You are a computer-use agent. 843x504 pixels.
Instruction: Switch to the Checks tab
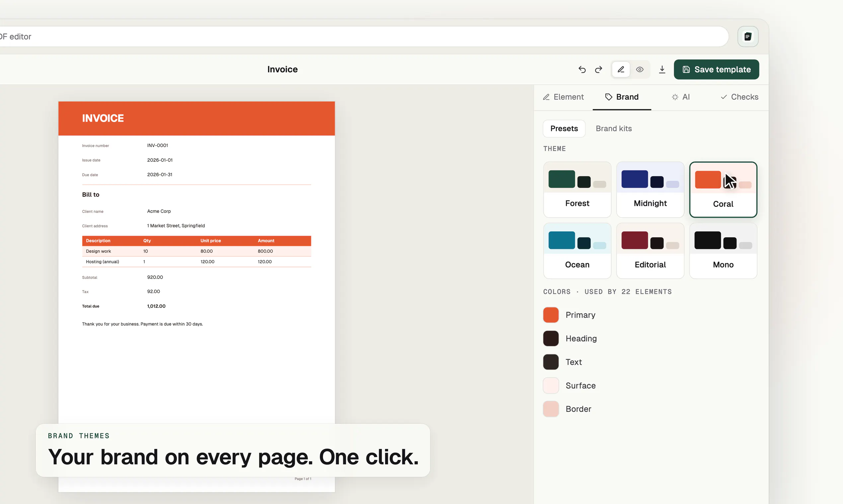click(739, 97)
